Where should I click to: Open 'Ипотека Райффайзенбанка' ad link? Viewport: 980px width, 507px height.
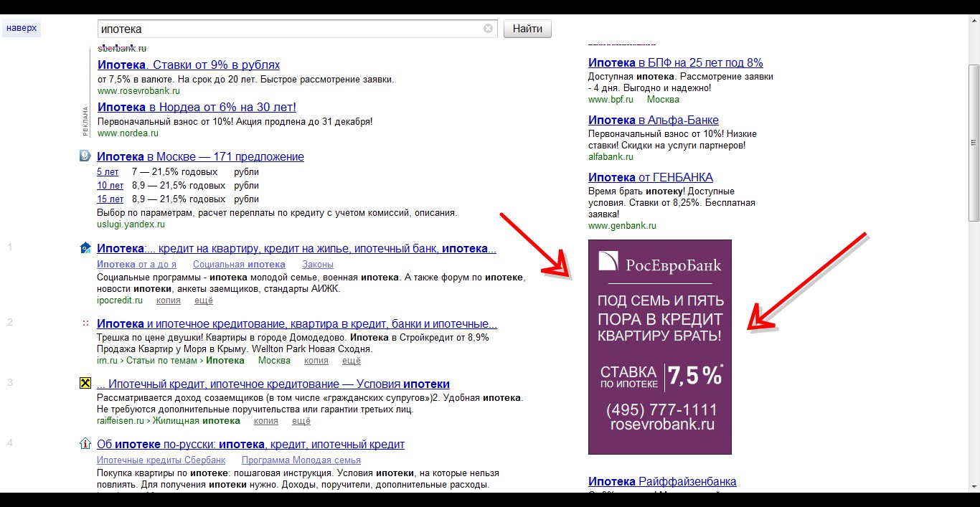[662, 482]
